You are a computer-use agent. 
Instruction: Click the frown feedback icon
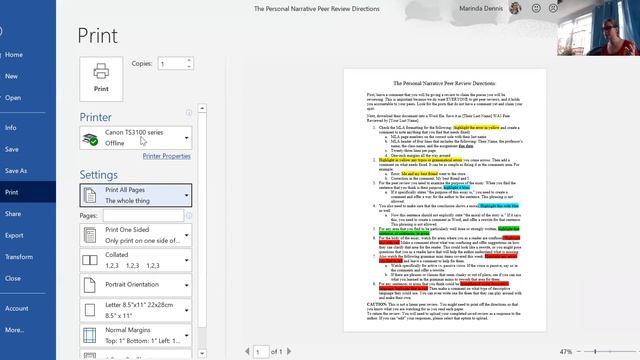(x=553, y=8)
